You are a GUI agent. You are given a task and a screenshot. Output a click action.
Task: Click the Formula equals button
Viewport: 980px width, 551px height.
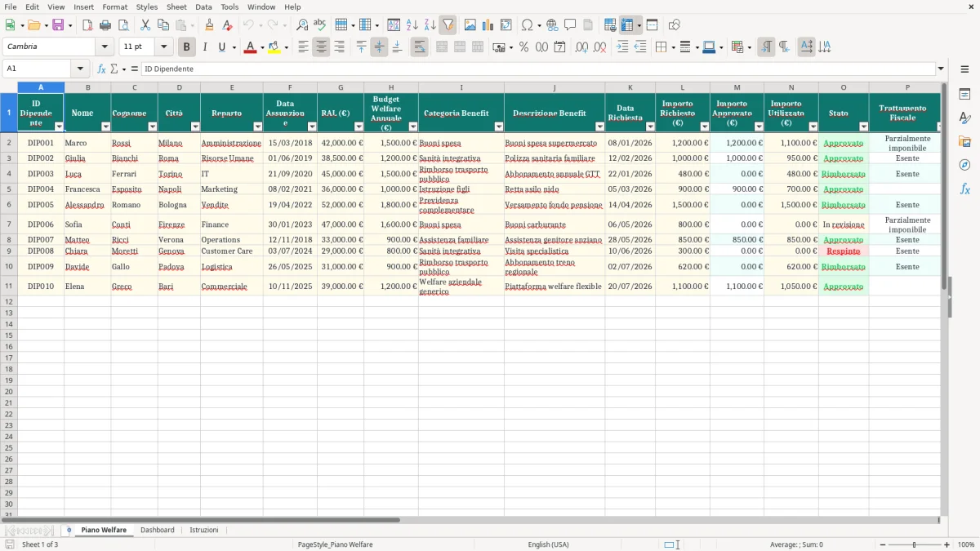pos(135,69)
